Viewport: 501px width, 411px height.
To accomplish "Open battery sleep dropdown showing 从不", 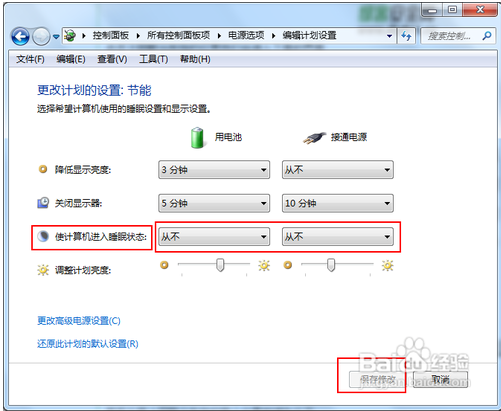I will [214, 237].
